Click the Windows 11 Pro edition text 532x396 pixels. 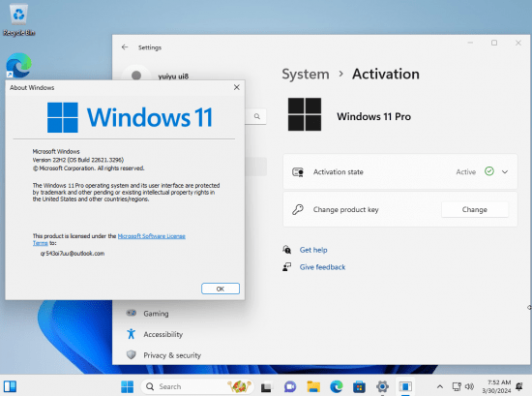(x=374, y=117)
